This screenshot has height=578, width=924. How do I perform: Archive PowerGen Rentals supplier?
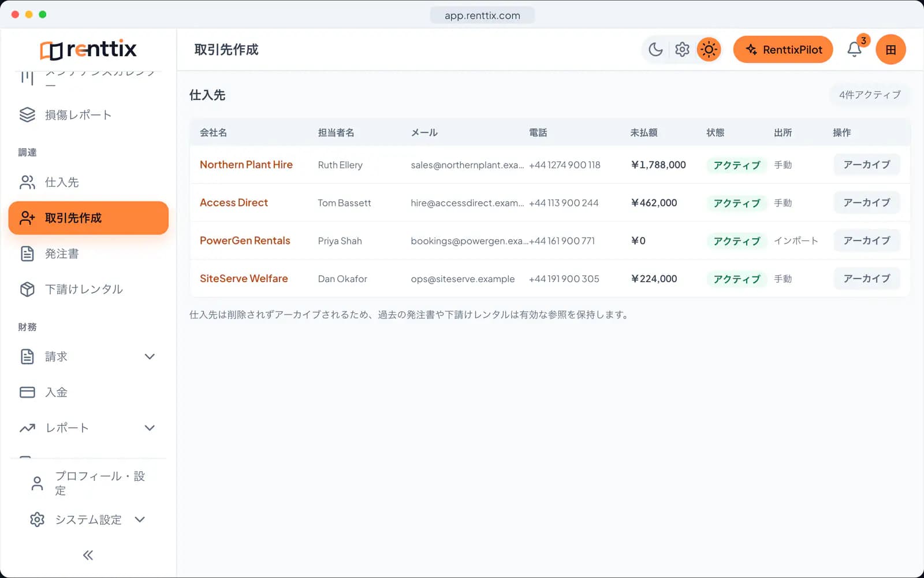coord(866,240)
